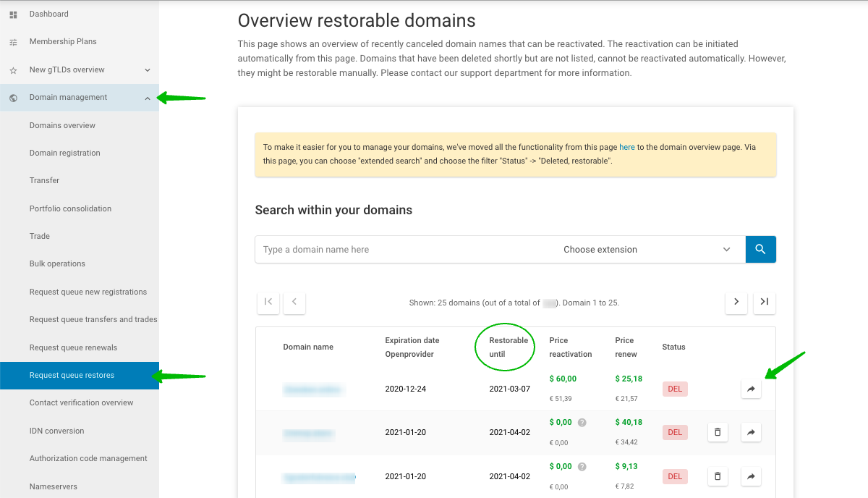
Task: Click the euro amount € 7,82
Action: click(624, 486)
